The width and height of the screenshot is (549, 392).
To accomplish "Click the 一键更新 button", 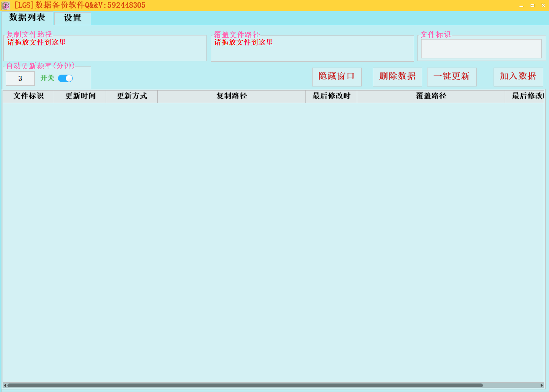I will (x=452, y=77).
